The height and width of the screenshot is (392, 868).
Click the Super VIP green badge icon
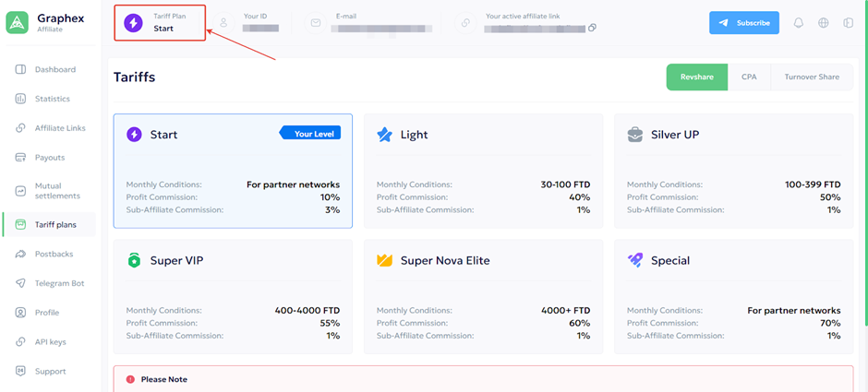coord(134,261)
